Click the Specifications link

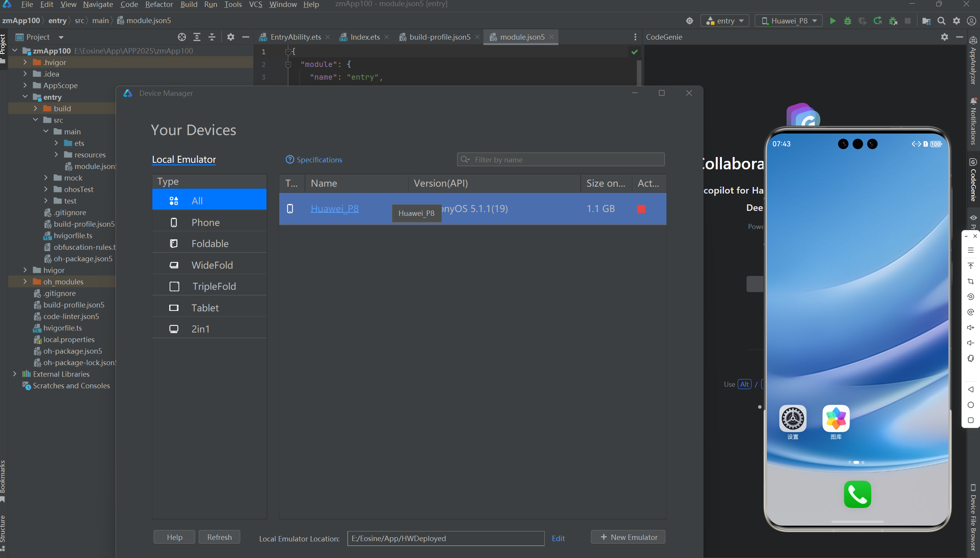coord(319,160)
